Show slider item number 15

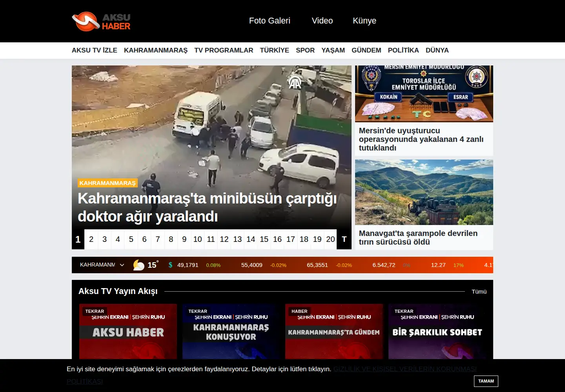pyautogui.click(x=264, y=239)
